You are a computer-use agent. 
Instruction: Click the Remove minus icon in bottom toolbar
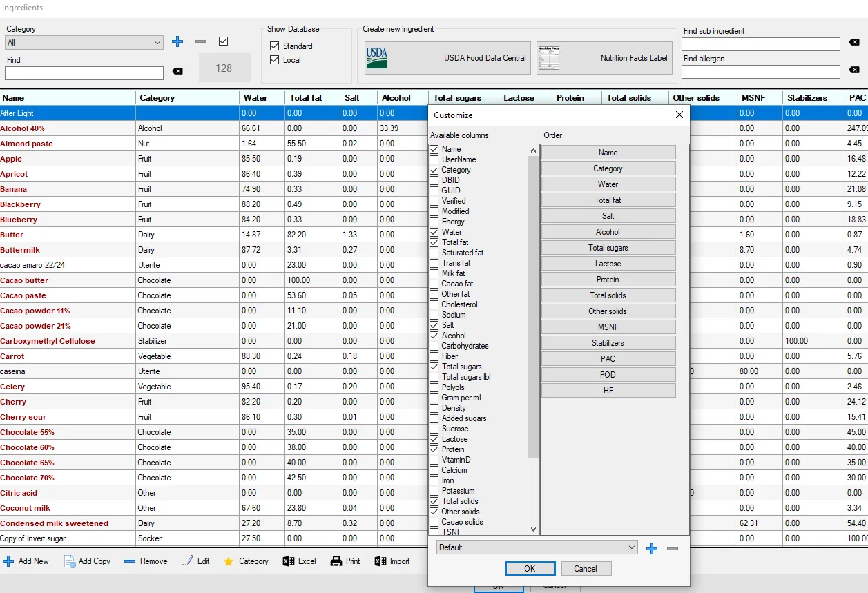130,561
